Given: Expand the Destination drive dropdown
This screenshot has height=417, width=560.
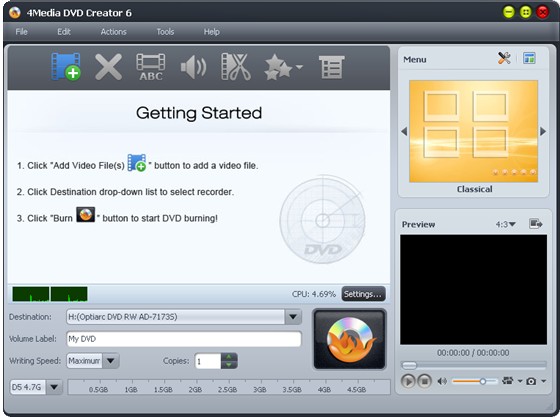Looking at the screenshot, I should click(293, 317).
